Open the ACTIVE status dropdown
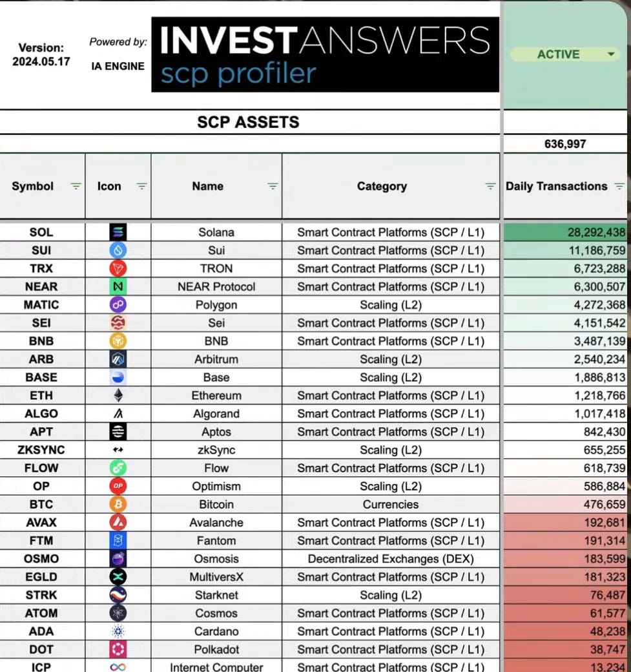631x672 pixels. 610,55
